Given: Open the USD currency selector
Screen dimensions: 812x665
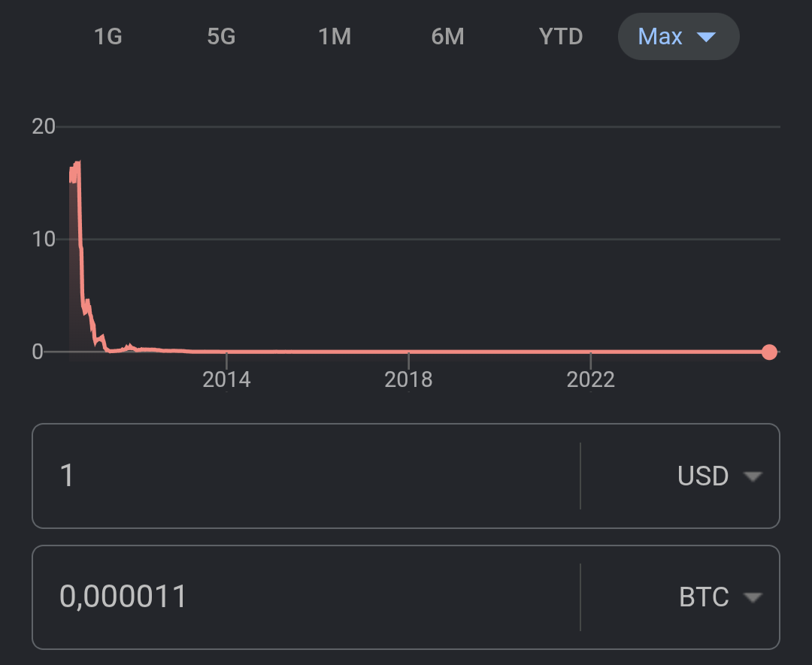Looking at the screenshot, I should 703,476.
